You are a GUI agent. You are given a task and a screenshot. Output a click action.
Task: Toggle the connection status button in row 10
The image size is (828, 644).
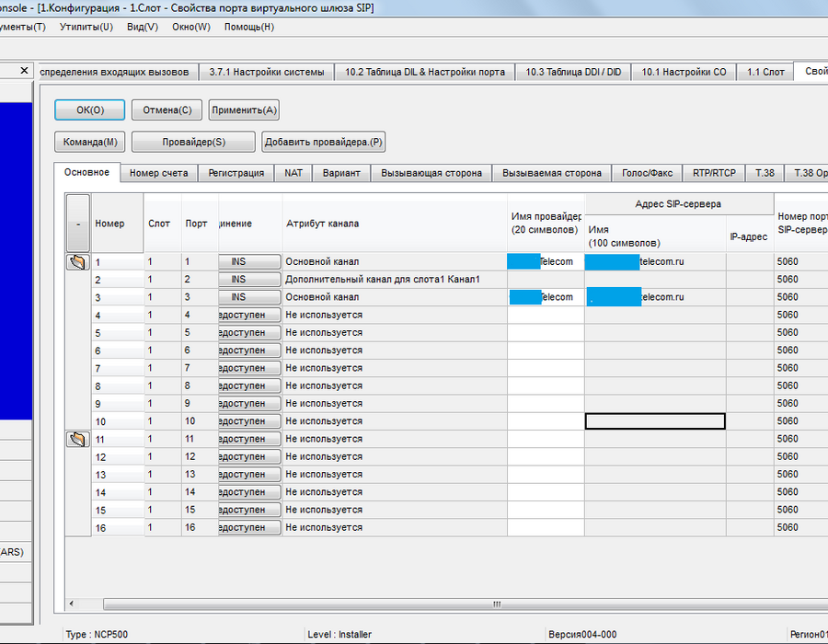click(249, 421)
